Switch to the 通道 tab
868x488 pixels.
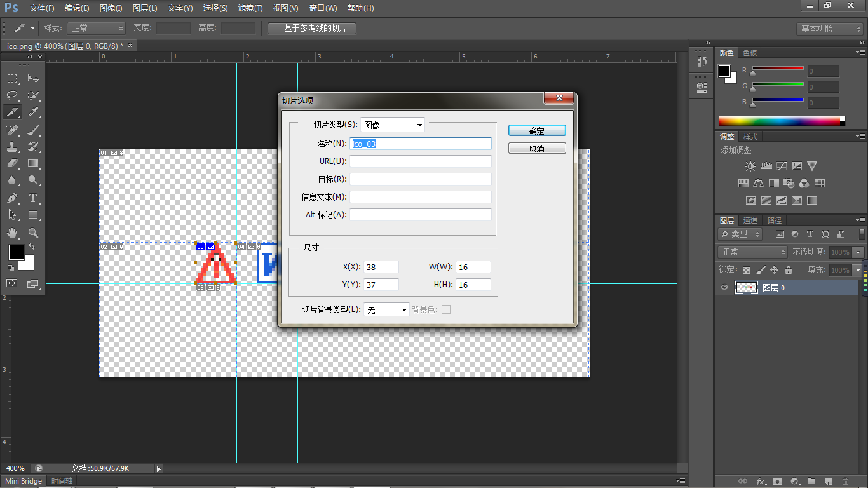coord(750,220)
